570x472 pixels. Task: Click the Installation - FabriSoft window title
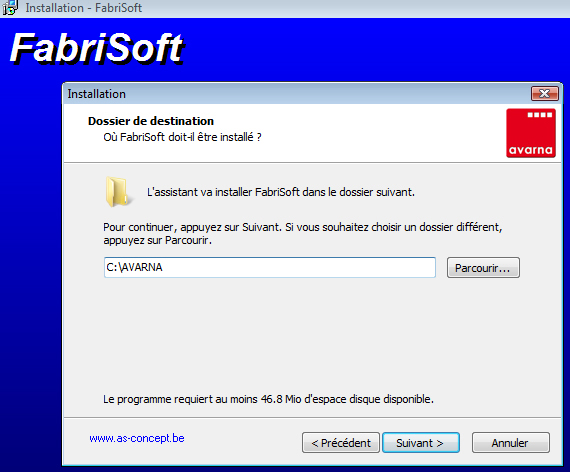84,8
